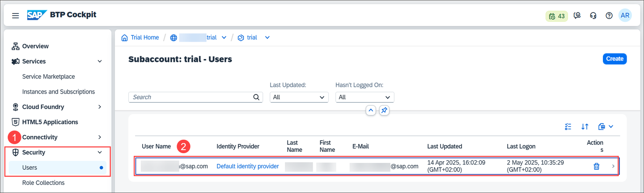Expand the Cloud Foundry section chevron
Image resolution: width=644 pixels, height=193 pixels.
pos(100,107)
